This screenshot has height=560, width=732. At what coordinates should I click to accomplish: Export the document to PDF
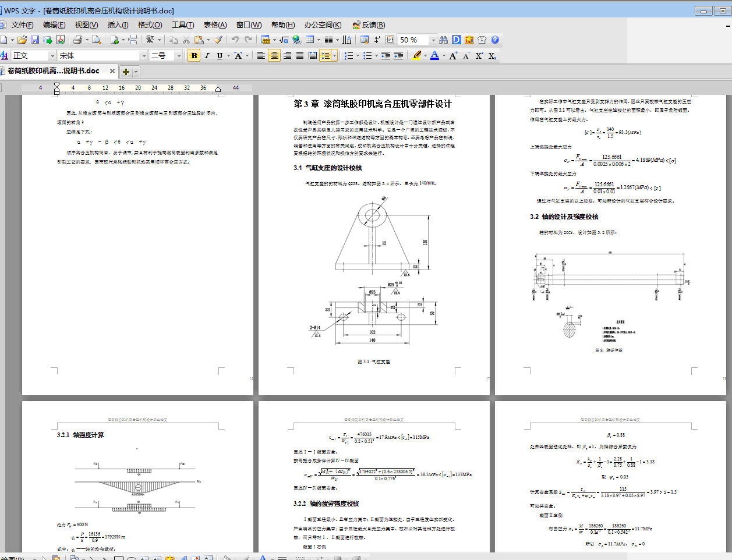(x=60, y=40)
